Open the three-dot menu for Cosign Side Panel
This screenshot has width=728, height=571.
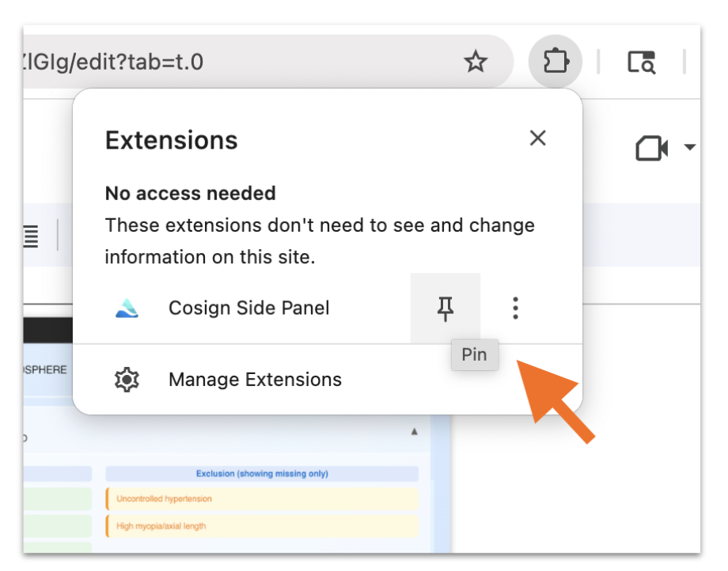515,308
